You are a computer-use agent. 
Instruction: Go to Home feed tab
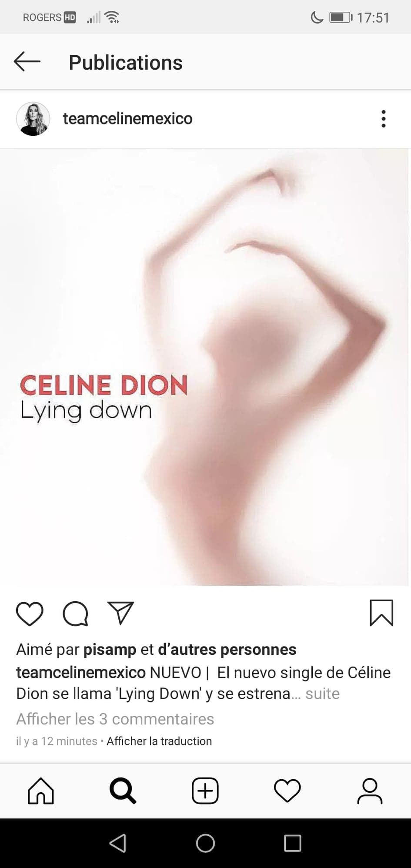pyautogui.click(x=41, y=791)
